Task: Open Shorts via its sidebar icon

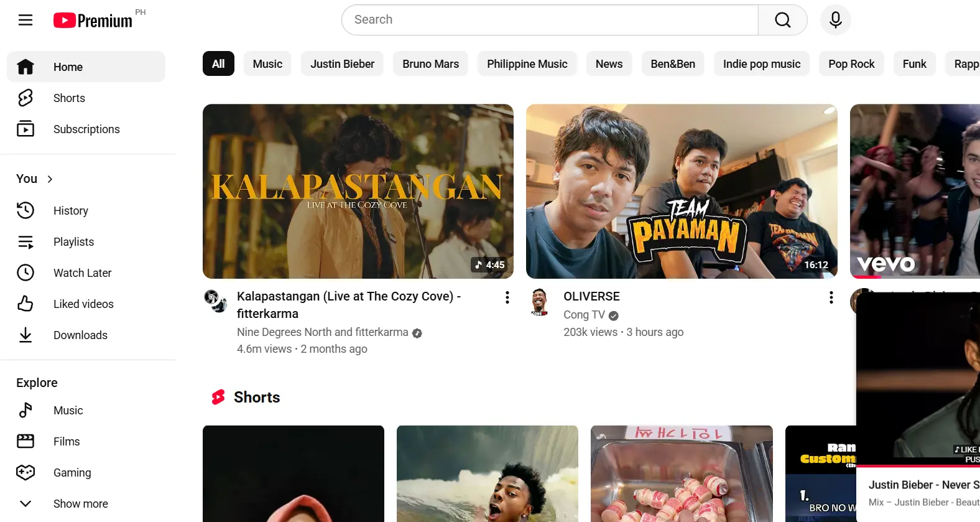Action: pos(25,98)
